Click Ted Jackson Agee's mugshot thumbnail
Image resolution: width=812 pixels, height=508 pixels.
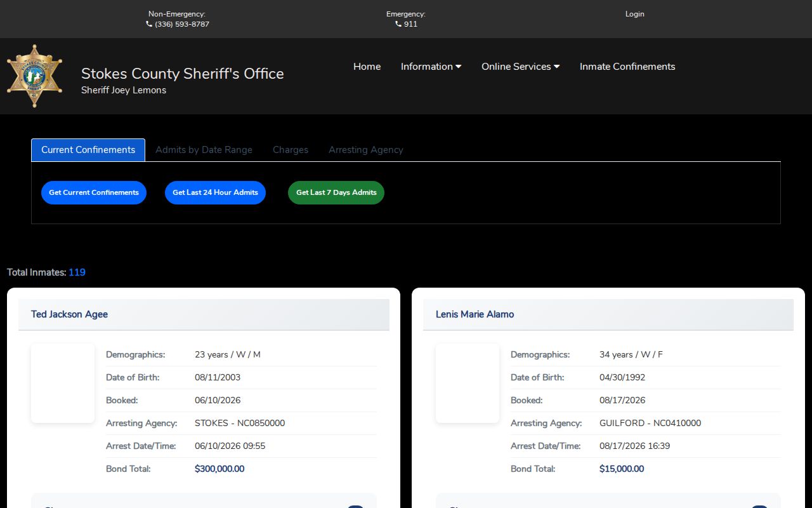coord(63,383)
